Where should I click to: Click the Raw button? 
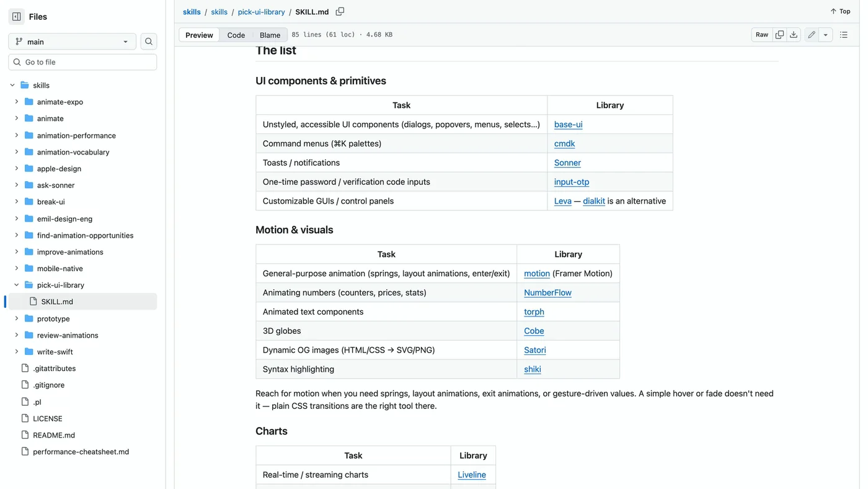pos(762,35)
